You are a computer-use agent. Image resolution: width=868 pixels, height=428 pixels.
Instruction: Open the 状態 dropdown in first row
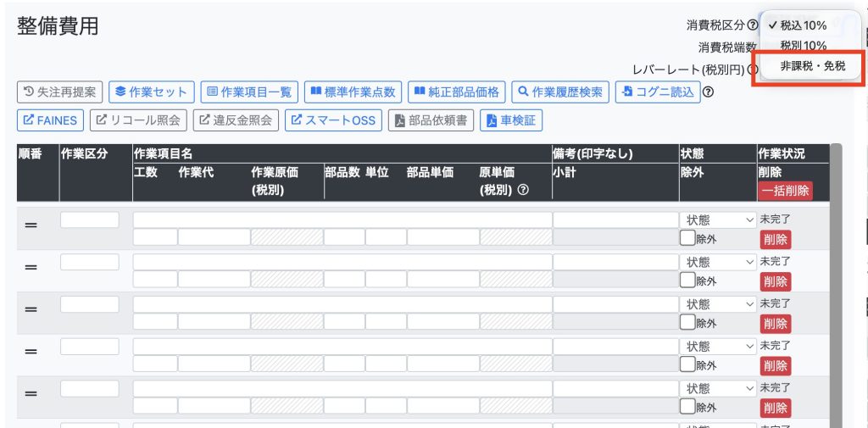[718, 220]
